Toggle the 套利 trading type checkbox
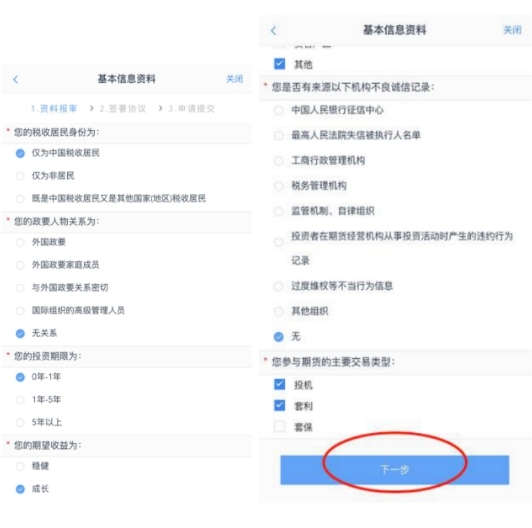The height and width of the screenshot is (528, 532). click(280, 406)
